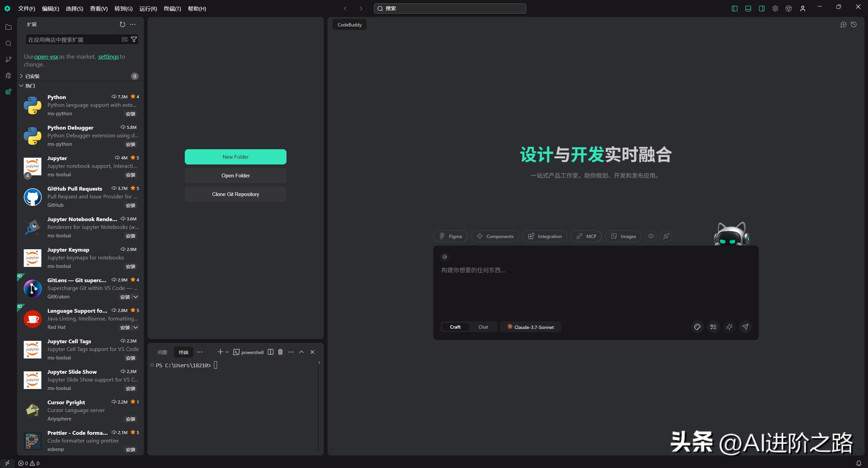Refresh the extensions list
868x468 pixels.
click(122, 24)
